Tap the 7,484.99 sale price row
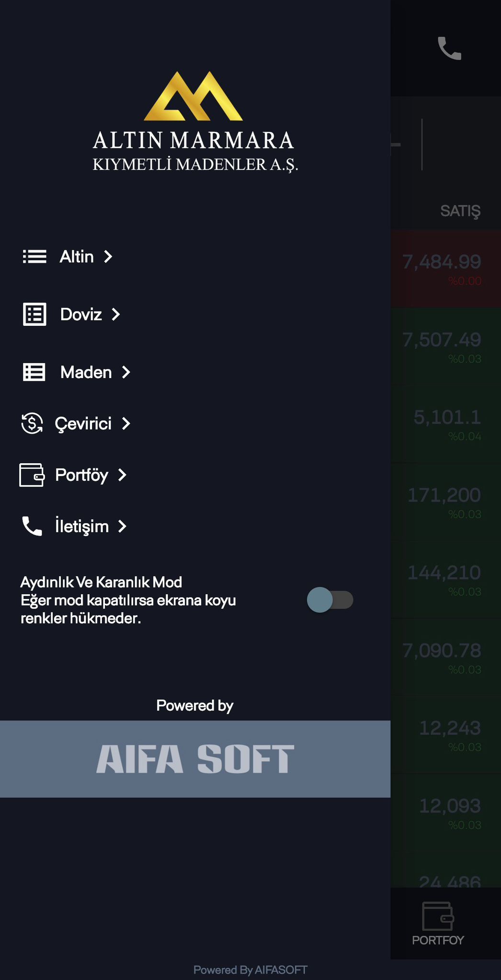The height and width of the screenshot is (980, 501). 442,268
